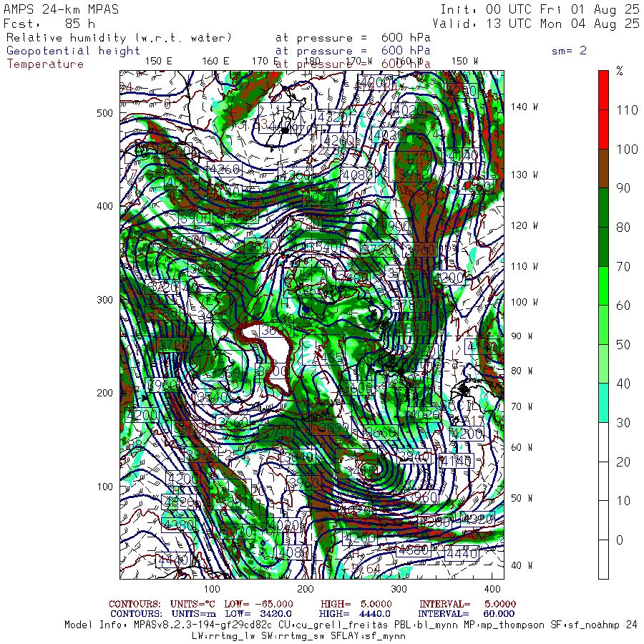Click the 'CU:cu_grell_freitas' text

tap(333, 625)
